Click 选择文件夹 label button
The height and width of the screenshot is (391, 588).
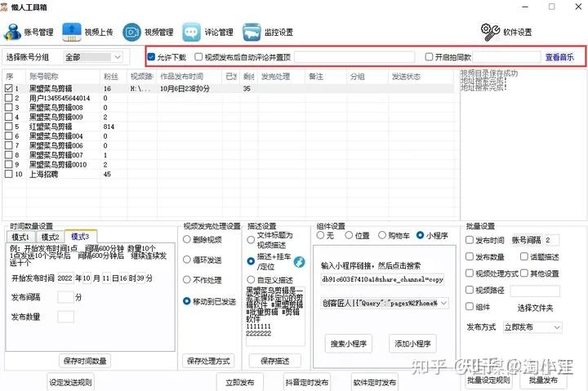[x=535, y=309]
